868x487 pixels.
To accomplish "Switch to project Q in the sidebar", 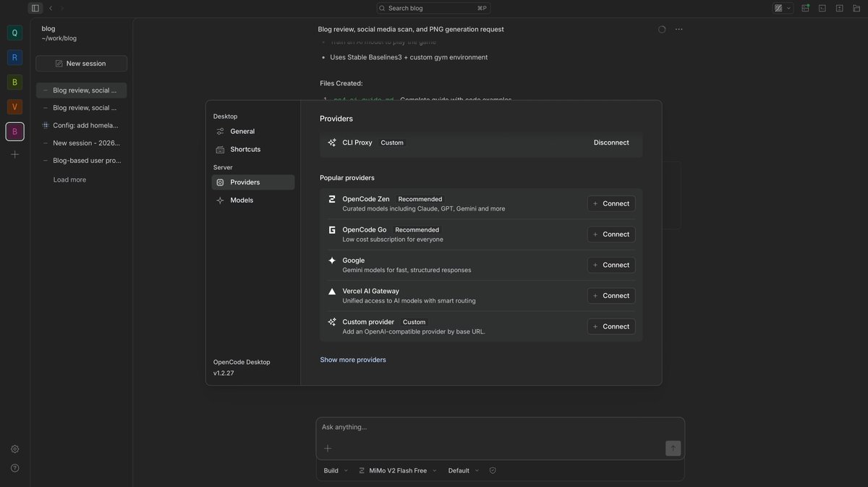I will click(x=14, y=33).
